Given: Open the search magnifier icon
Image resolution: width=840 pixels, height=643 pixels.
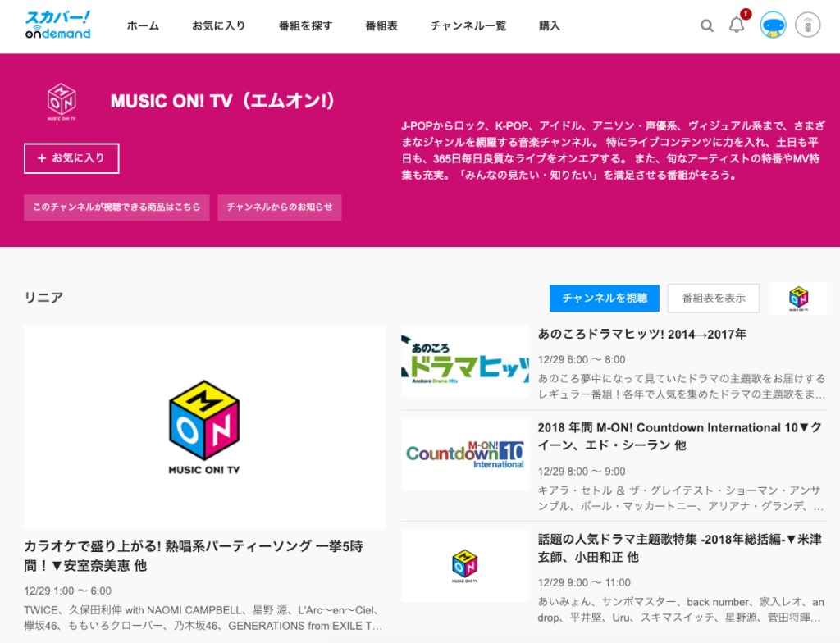Looking at the screenshot, I should pos(707,25).
